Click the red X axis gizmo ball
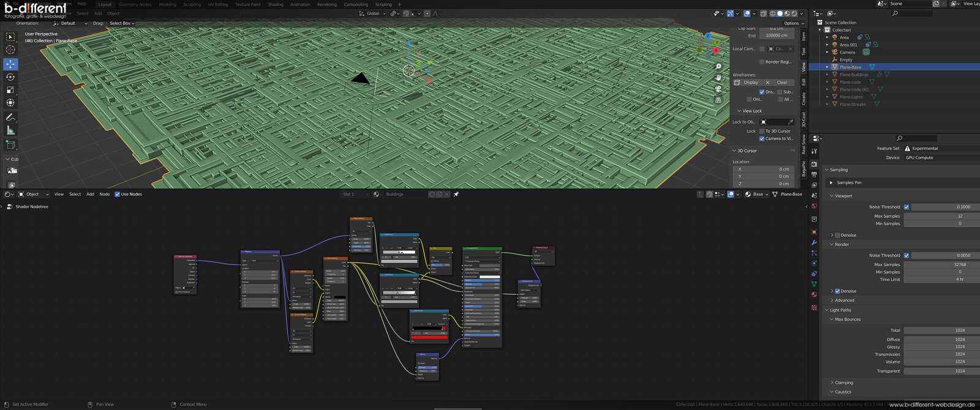 [x=716, y=51]
